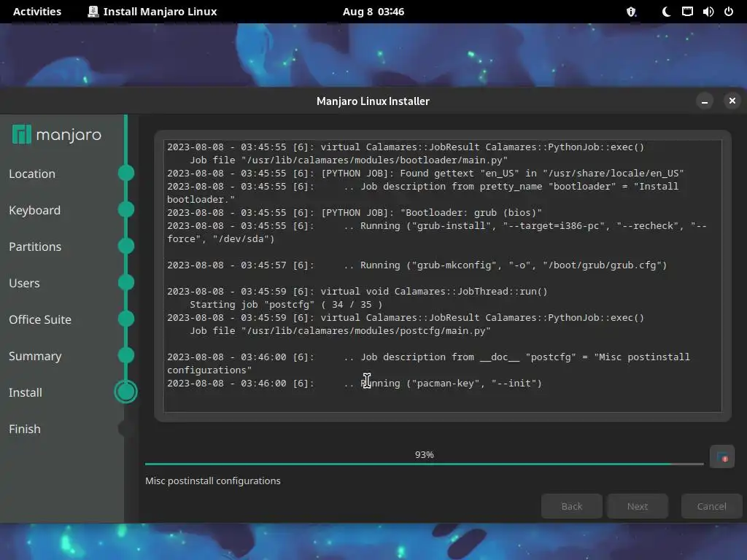This screenshot has height=560, width=747.
Task: Click log line with postcfg/main.py job file
Action: click(x=340, y=331)
